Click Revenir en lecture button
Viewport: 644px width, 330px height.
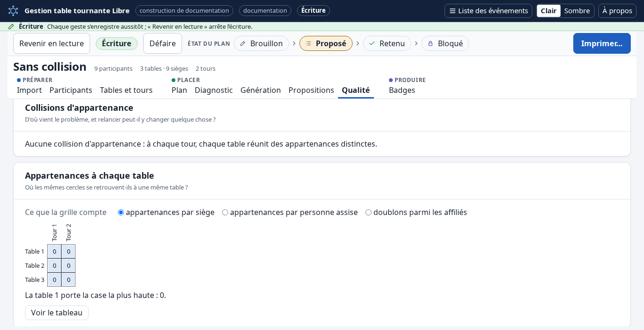coord(51,43)
